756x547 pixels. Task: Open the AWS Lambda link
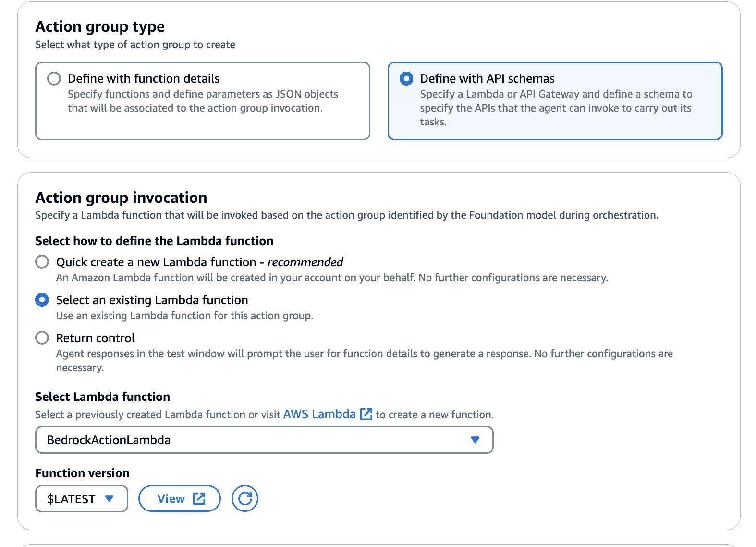[x=319, y=414]
